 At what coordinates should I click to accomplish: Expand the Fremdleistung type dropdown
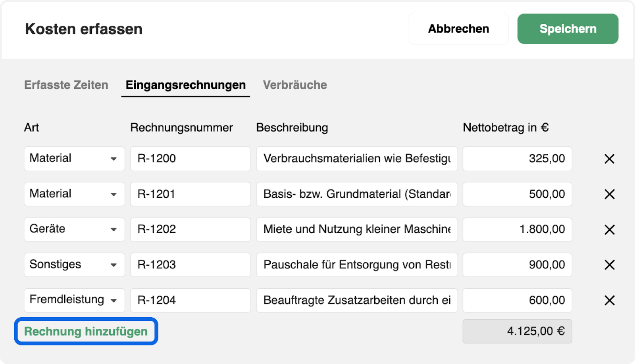74,300
